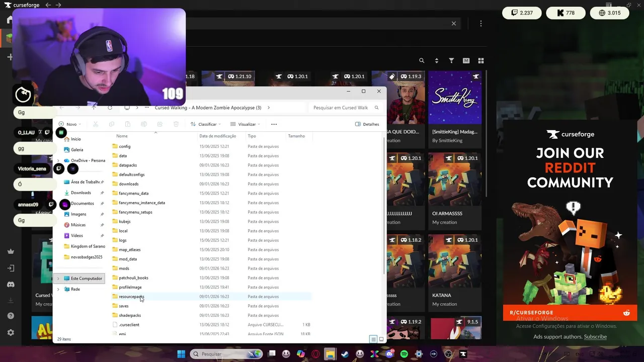Open CurseForge app from the taskbar
Screen dimensions: 644x362
tap(463, 354)
